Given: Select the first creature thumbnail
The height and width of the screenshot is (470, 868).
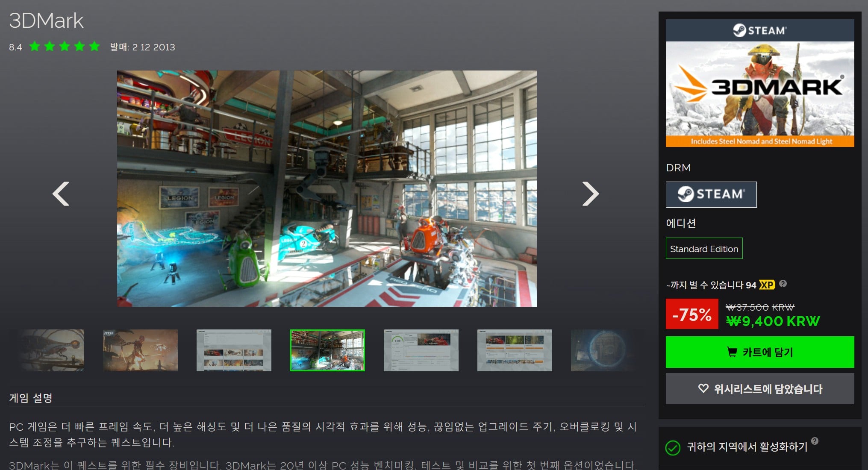Looking at the screenshot, I should pos(47,350).
